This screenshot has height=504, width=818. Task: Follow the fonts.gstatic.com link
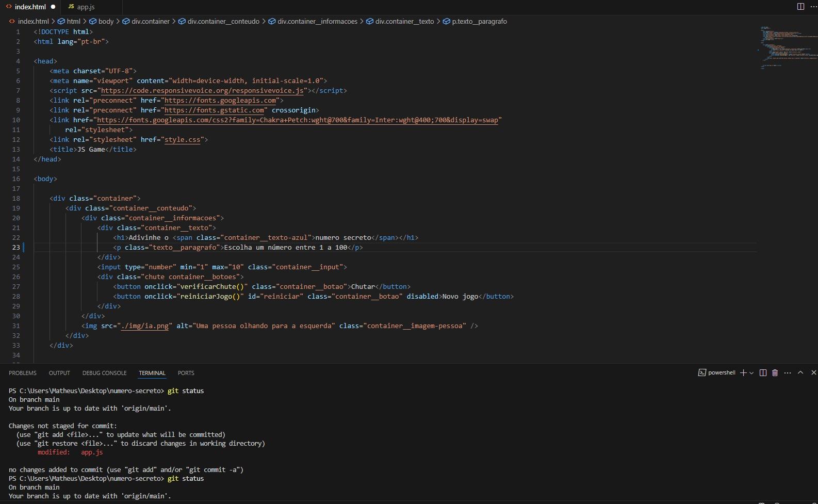[x=214, y=110]
